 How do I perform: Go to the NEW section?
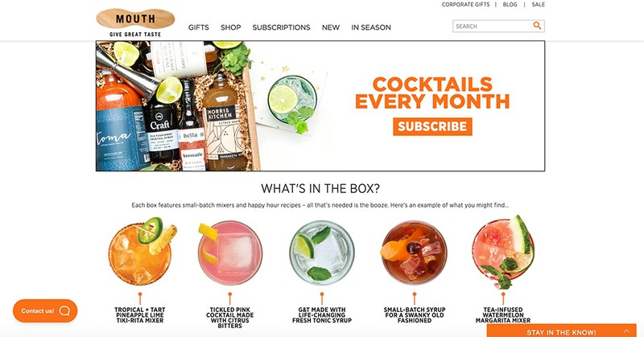pyautogui.click(x=331, y=27)
